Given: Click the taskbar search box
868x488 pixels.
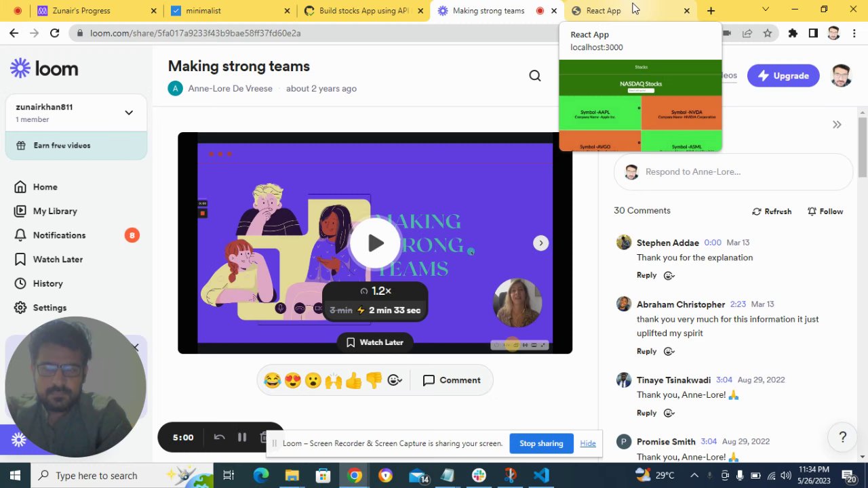Looking at the screenshot, I should click(x=122, y=475).
